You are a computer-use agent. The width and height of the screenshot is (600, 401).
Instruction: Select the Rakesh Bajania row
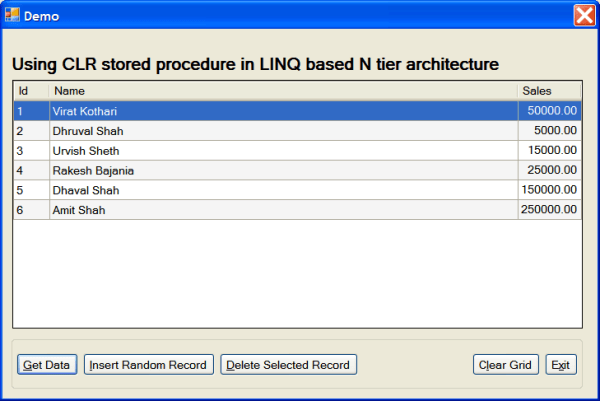pos(297,170)
